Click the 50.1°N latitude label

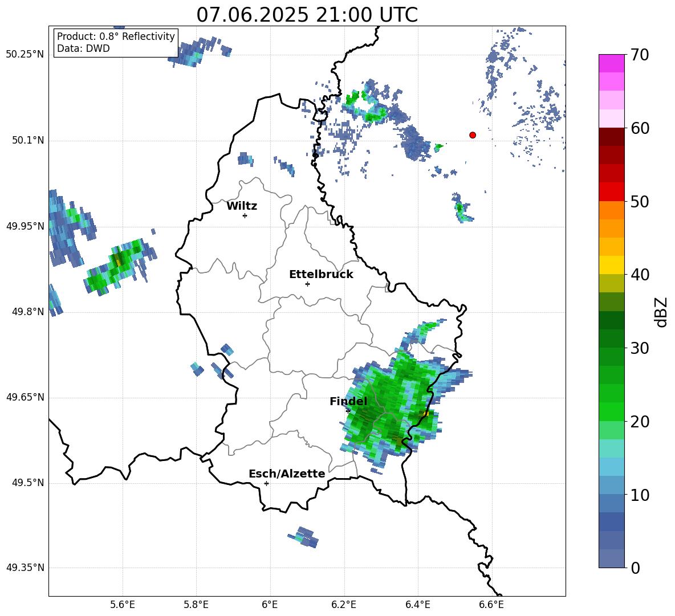click(x=28, y=140)
